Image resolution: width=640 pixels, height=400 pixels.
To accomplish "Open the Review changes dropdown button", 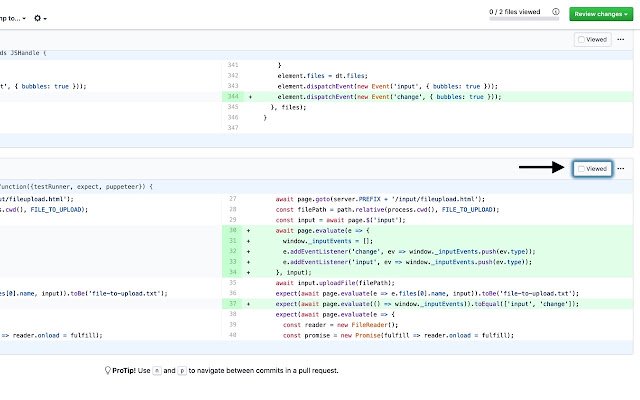I will click(601, 14).
